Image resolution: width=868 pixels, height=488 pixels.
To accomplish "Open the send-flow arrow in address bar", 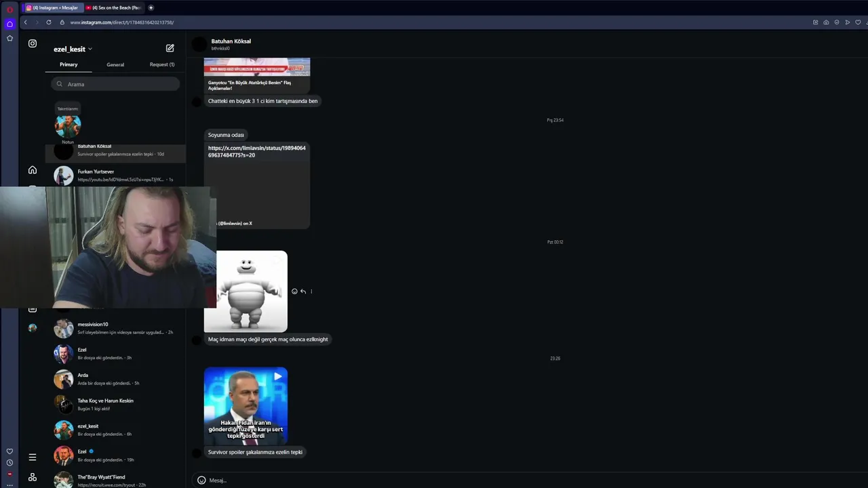I will click(848, 22).
